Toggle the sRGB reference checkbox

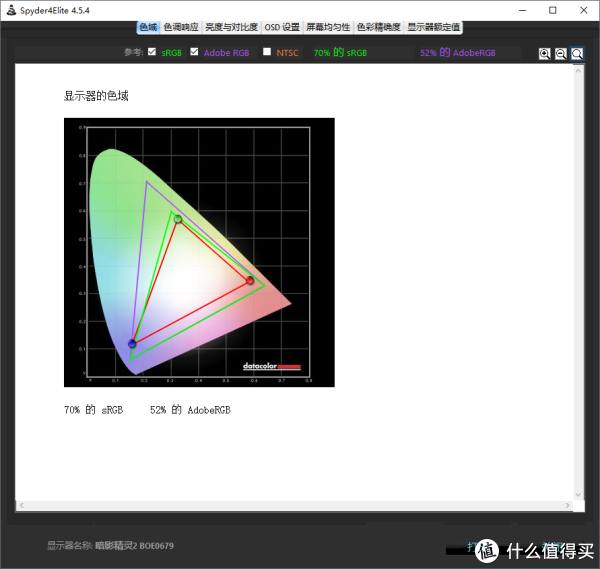pos(152,52)
